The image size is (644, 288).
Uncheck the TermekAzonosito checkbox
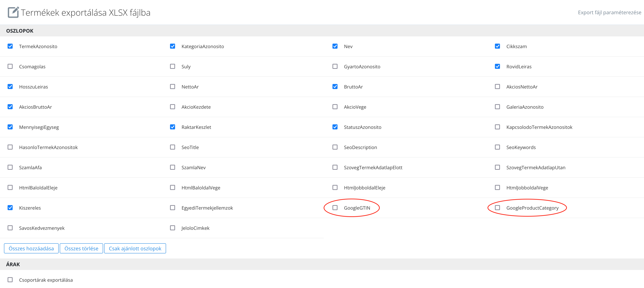10,46
